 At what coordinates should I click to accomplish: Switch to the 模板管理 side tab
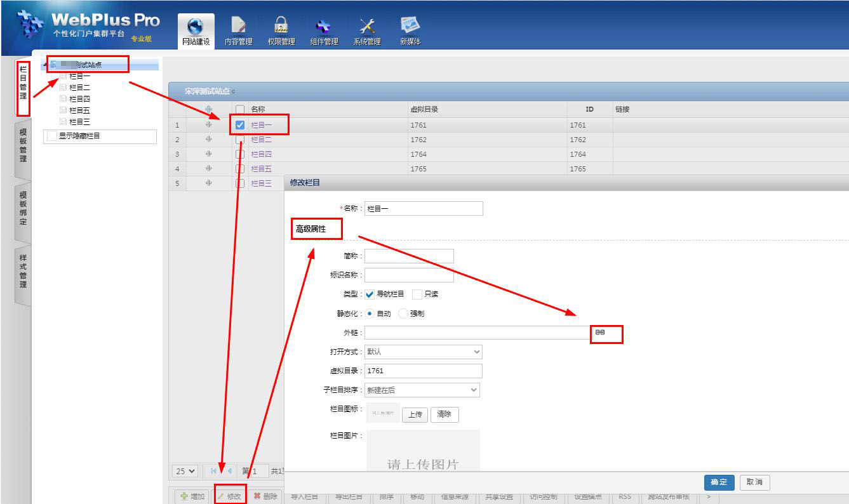pos(23,146)
